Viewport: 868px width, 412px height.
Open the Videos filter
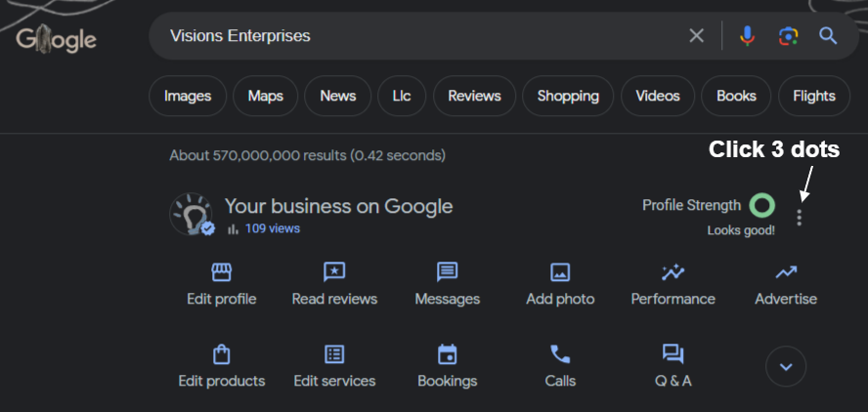pyautogui.click(x=658, y=96)
